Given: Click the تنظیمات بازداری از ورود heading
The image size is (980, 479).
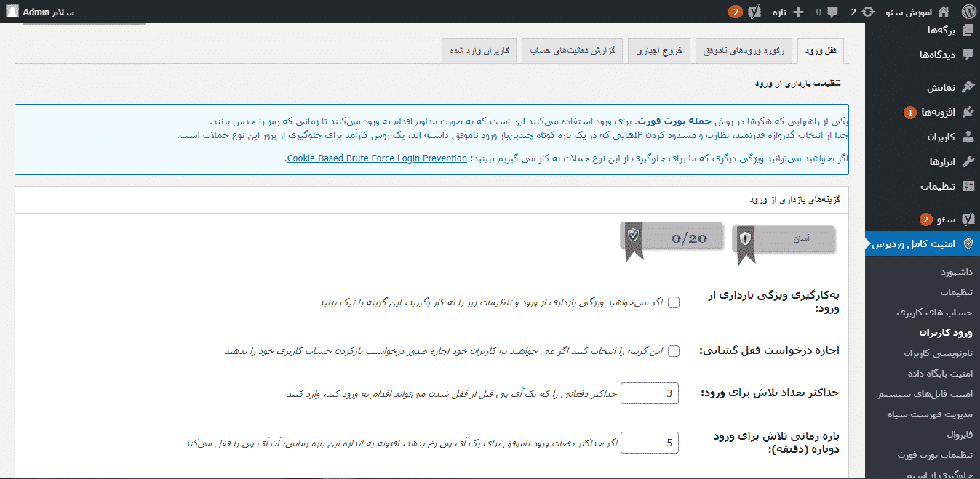Looking at the screenshot, I should [797, 83].
